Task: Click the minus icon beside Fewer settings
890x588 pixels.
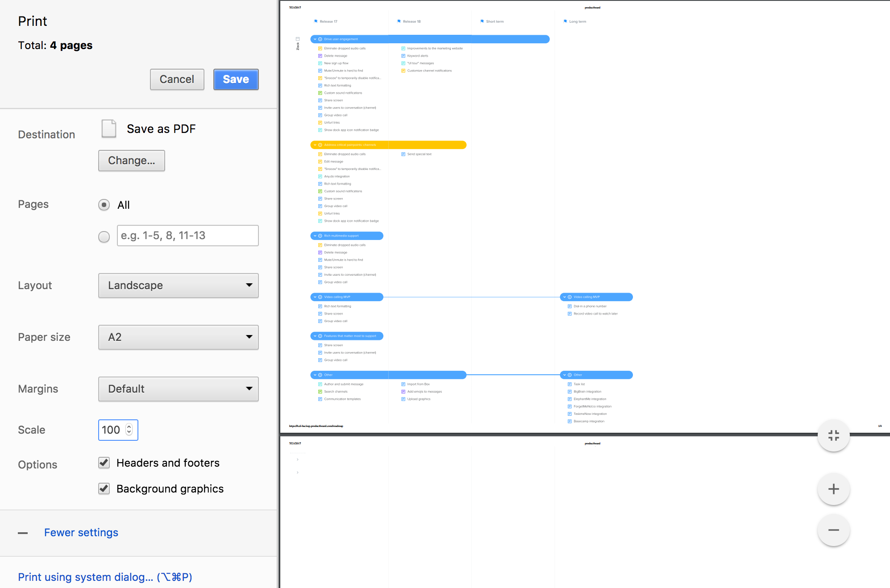Action: (23, 533)
